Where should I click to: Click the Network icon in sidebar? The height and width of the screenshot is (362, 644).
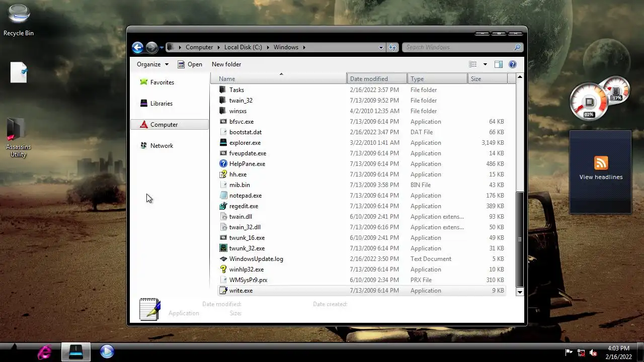click(x=144, y=146)
